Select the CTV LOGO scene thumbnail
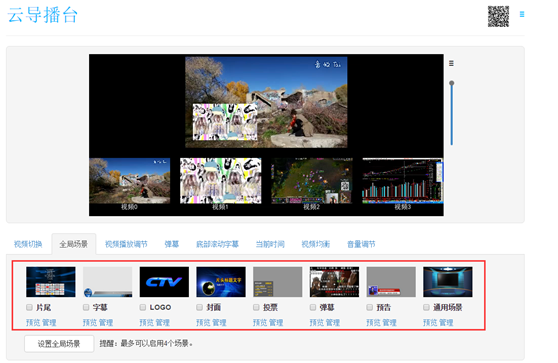The width and height of the screenshot is (558, 363). 164,282
